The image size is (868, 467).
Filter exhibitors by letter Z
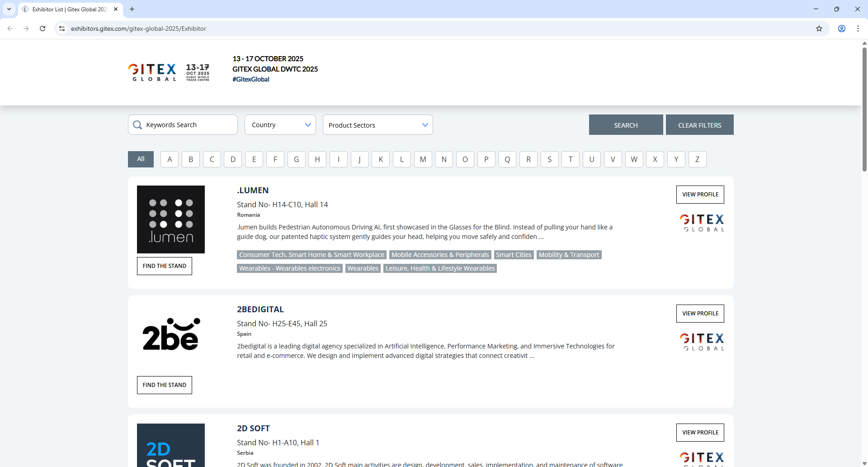click(697, 159)
